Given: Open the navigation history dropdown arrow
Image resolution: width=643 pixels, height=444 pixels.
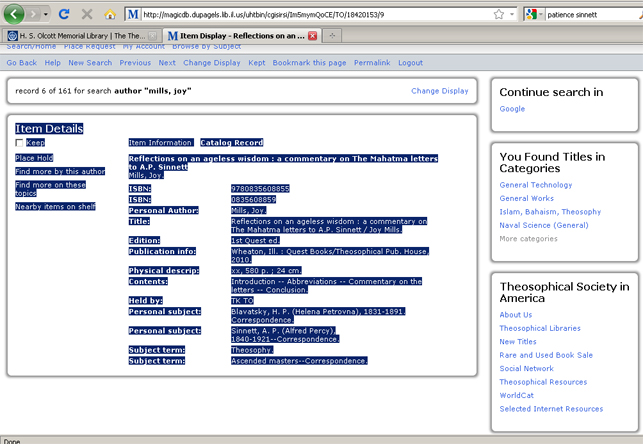Looking at the screenshot, I should coord(46,14).
